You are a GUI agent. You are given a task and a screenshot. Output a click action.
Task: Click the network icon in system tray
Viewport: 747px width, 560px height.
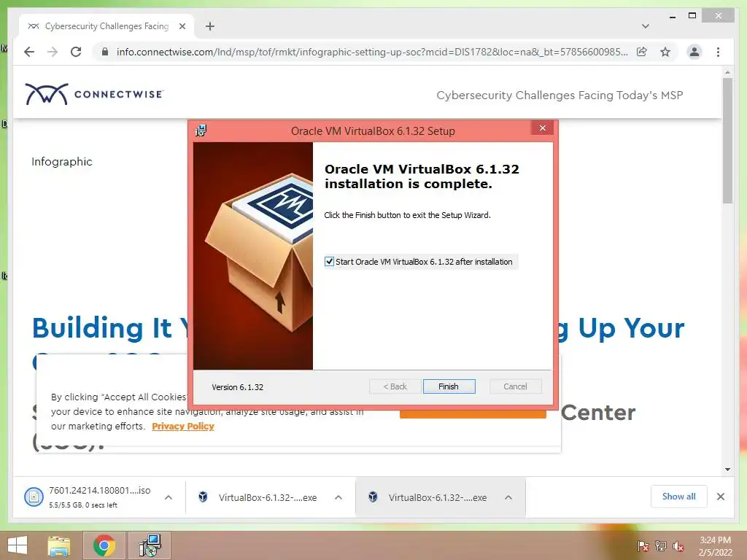[661, 546]
